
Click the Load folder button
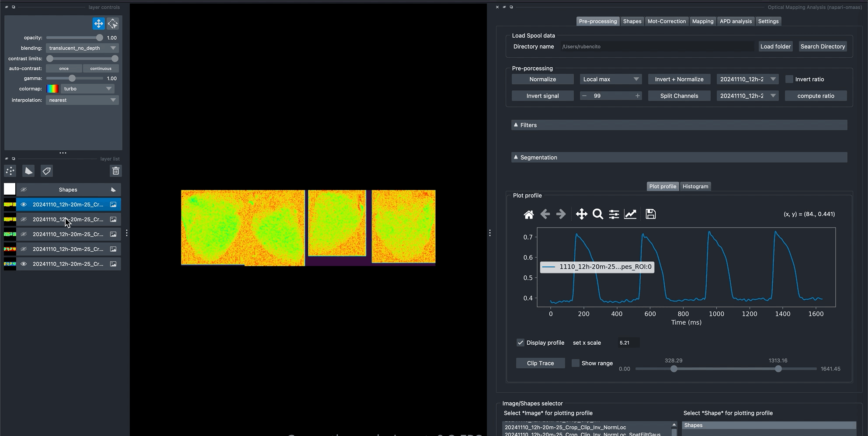click(775, 46)
